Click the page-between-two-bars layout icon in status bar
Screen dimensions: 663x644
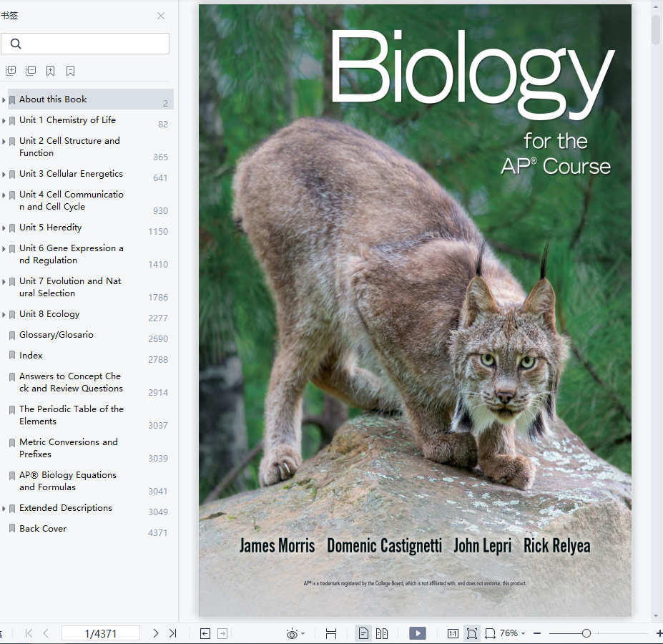(x=331, y=633)
